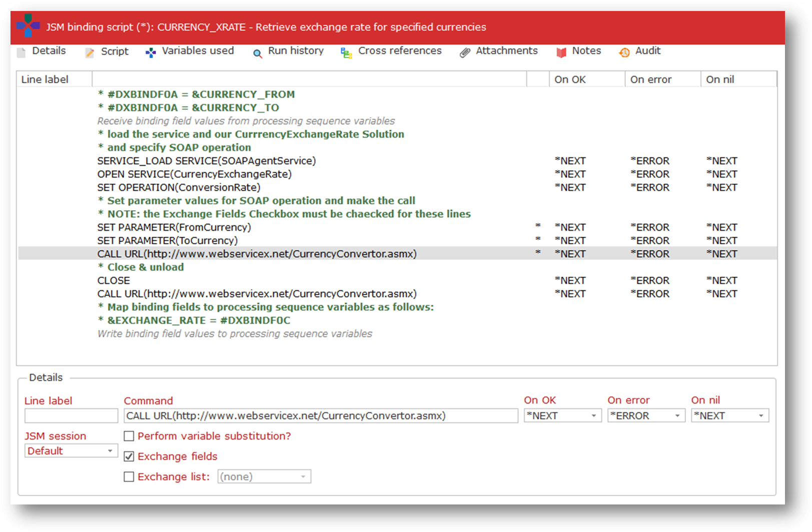812x532 pixels.
Task: Open the On error dropdown
Action: (x=645, y=416)
